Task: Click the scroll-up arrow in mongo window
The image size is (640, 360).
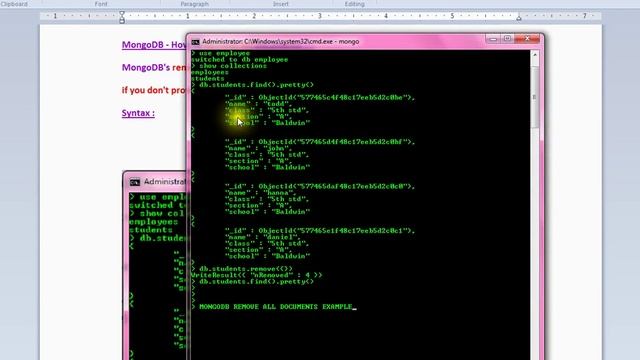Action: [x=535, y=55]
